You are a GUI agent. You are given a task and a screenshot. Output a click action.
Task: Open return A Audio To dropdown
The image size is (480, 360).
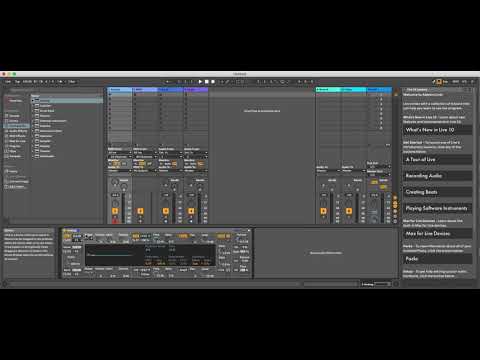pos(328,171)
